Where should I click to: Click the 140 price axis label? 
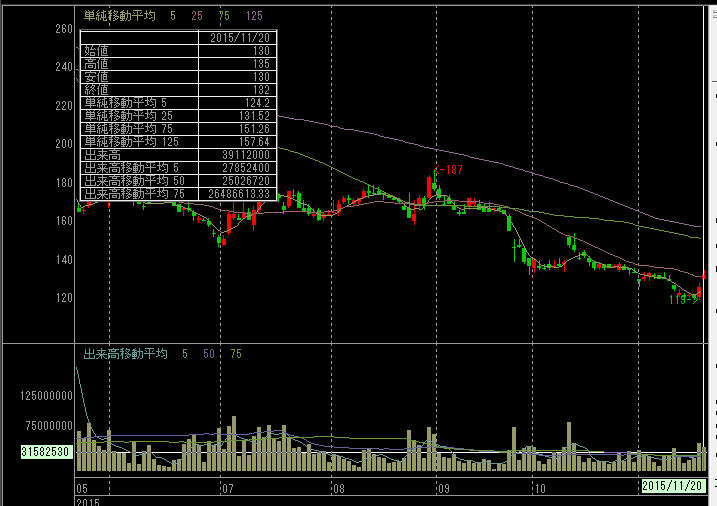(x=64, y=260)
